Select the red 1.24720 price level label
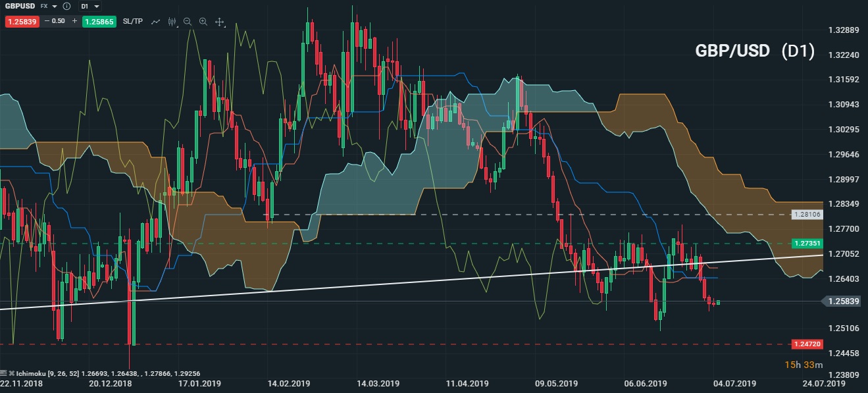Image resolution: width=868 pixels, height=393 pixels. (807, 344)
